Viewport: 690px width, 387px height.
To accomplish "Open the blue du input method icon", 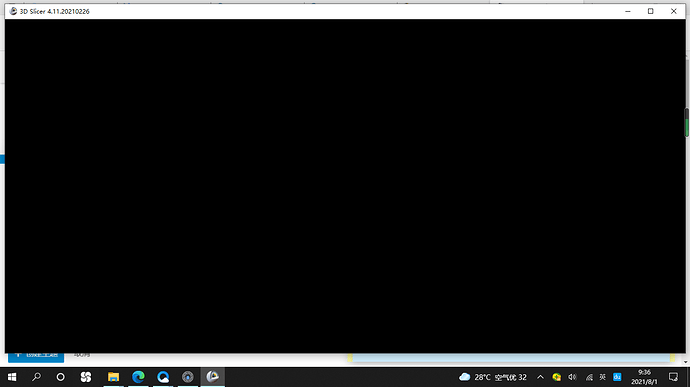I will click(x=617, y=377).
